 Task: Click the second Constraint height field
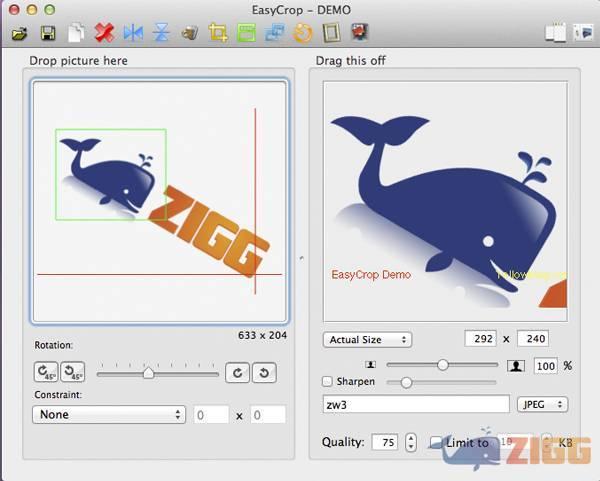[268, 415]
